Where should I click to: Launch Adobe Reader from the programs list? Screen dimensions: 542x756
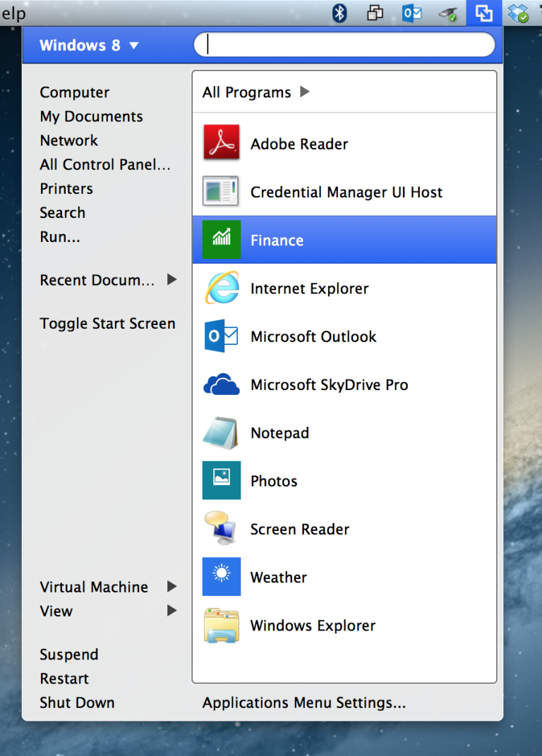point(299,143)
